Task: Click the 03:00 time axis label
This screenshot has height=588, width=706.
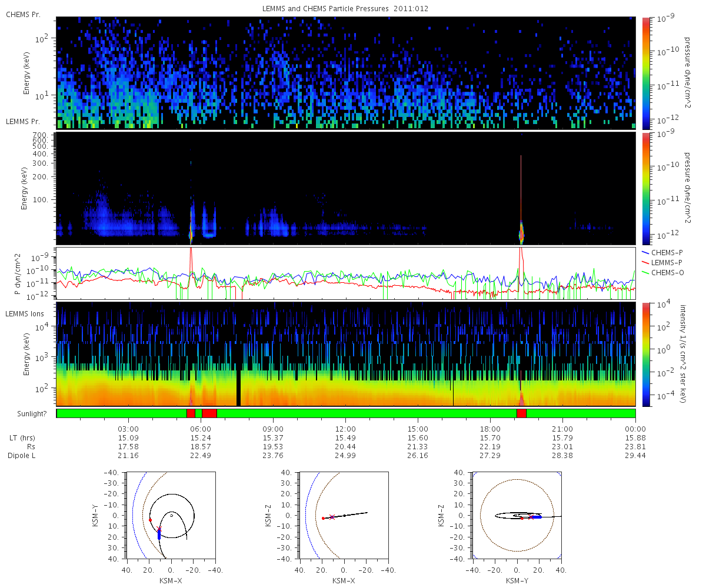Action: tap(128, 429)
